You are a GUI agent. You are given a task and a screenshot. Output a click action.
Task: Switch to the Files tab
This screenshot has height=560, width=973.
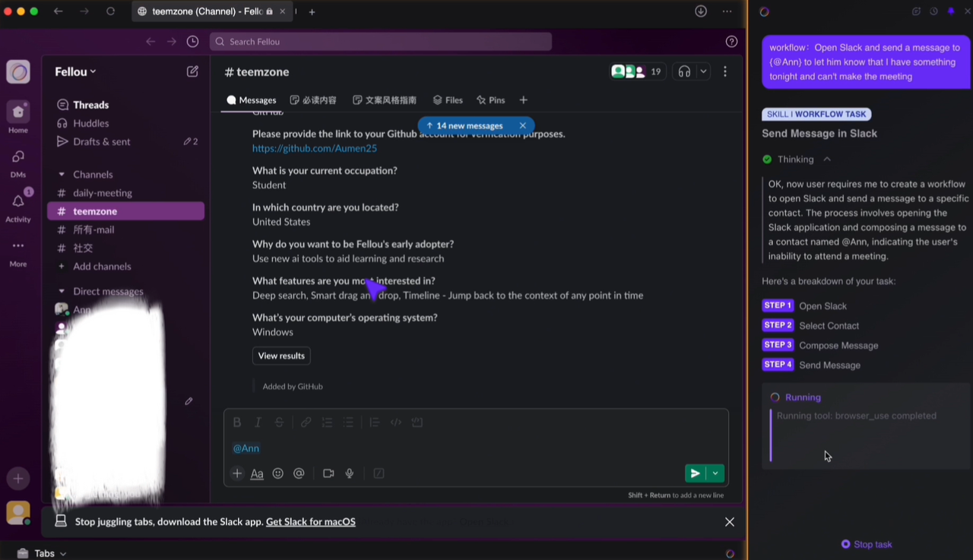tap(448, 100)
